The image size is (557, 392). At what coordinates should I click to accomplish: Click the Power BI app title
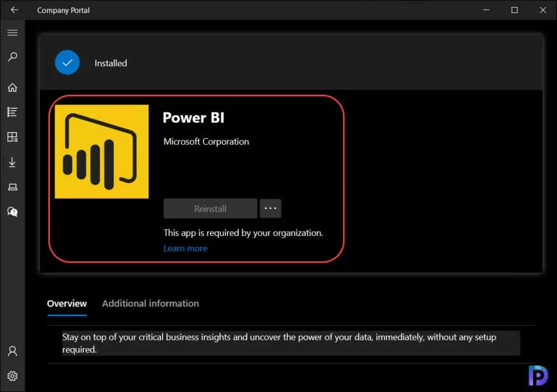point(194,117)
